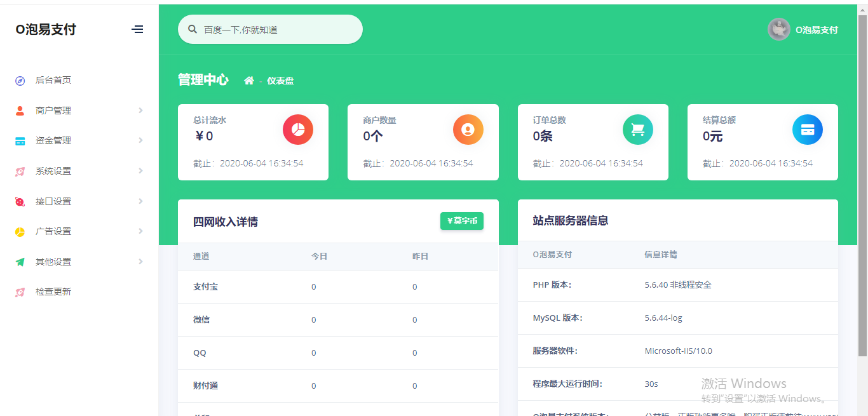Image resolution: width=868 pixels, height=416 pixels.
Task: Click the blue card icon on 结算总额 card
Action: [x=807, y=130]
